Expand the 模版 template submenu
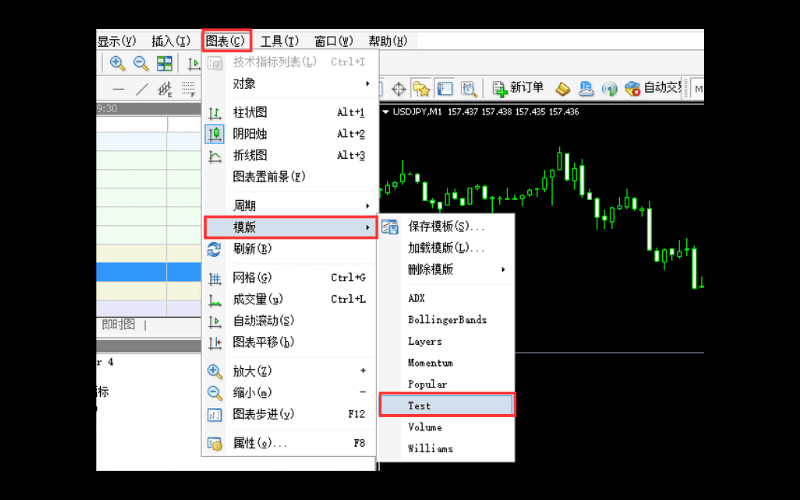This screenshot has height=500, width=800. 290,227
